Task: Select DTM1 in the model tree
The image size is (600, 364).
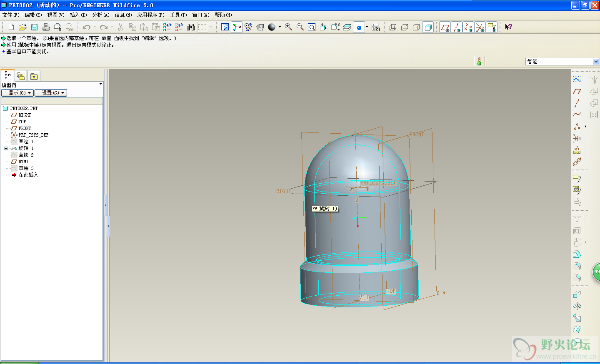Action: 23,162
